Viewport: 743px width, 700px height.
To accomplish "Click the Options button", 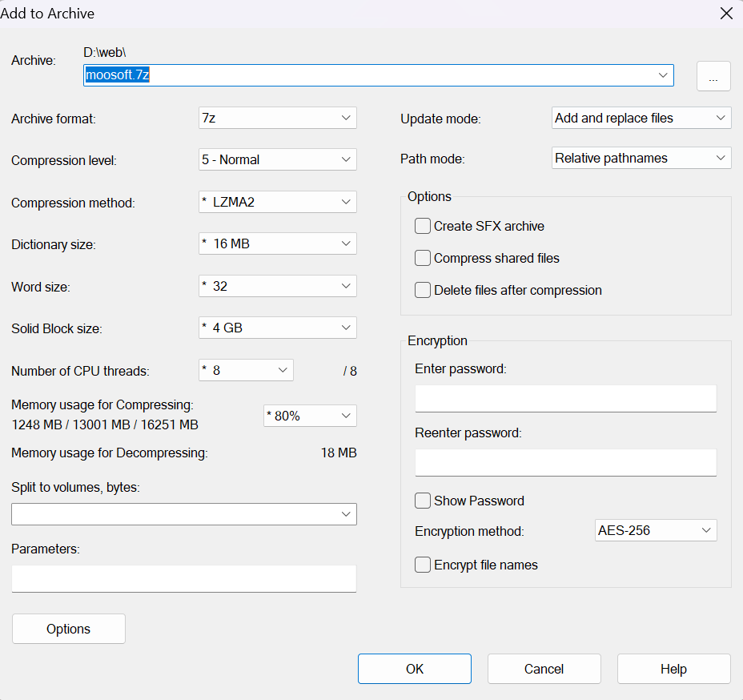I will 69,629.
